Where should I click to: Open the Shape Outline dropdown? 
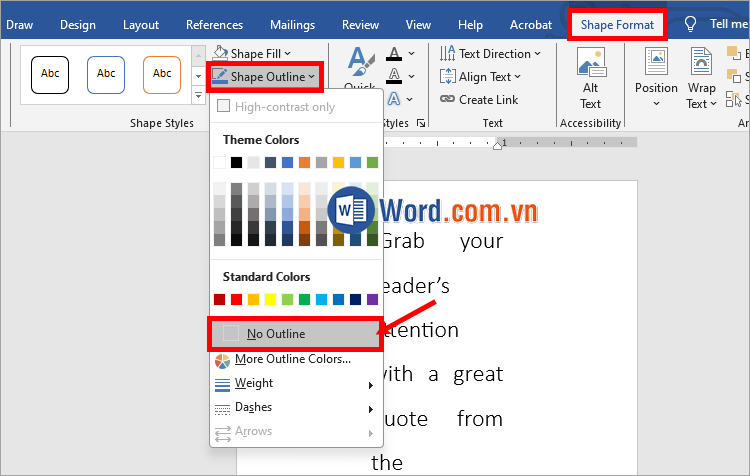pyautogui.click(x=266, y=77)
